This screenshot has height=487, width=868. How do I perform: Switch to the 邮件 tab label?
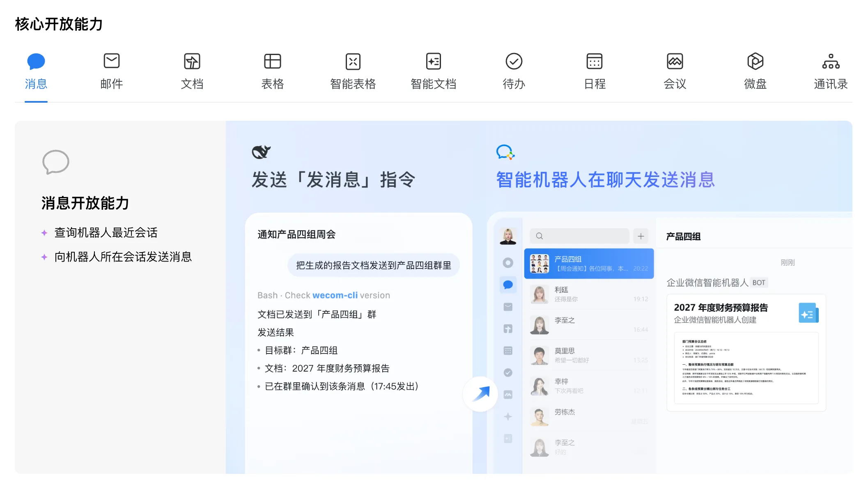coord(111,84)
